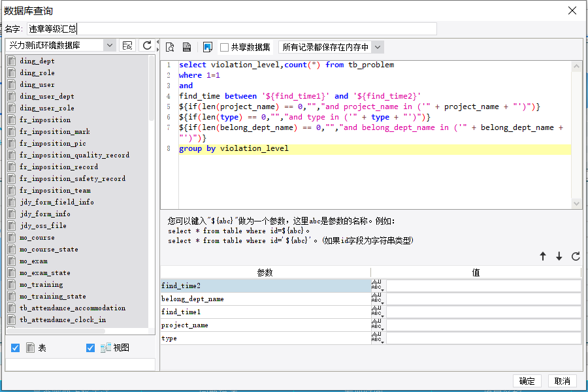Screen dimensions: 588x392
Task: Open type selector for project_name parameter
Action: (x=378, y=325)
